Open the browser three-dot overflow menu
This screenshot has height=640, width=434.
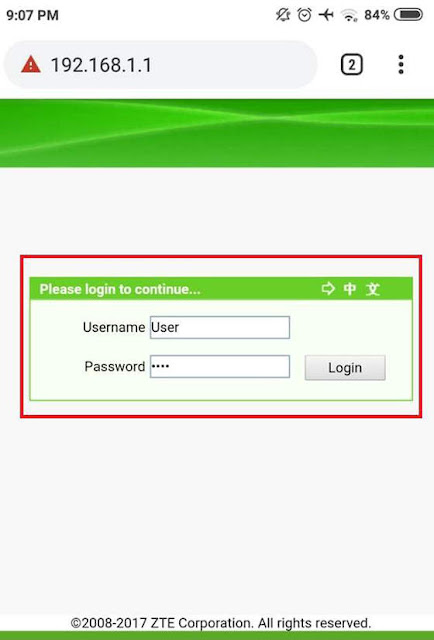click(x=401, y=64)
